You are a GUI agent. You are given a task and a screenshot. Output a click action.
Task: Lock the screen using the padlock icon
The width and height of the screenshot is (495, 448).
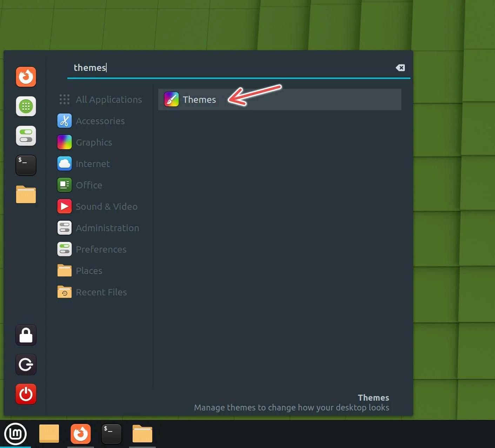[26, 335]
